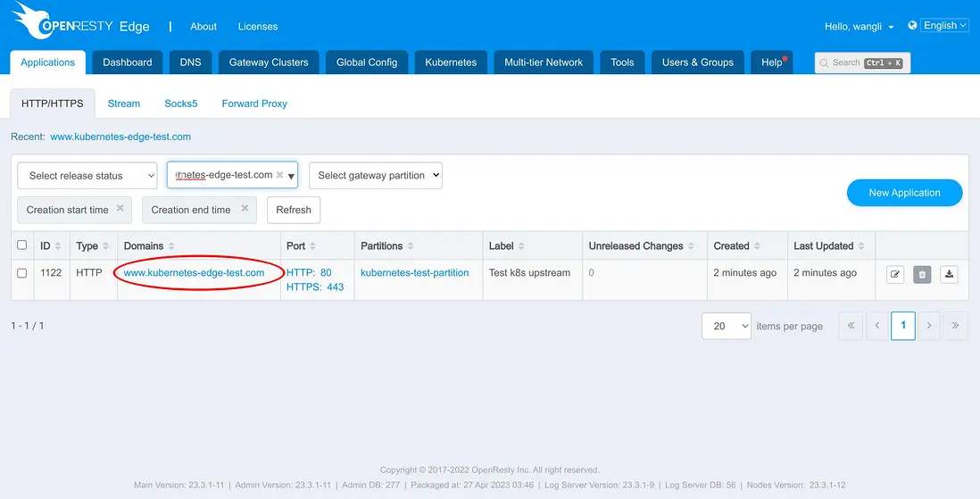The width and height of the screenshot is (980, 499).
Task: Click the trash delete icon for application 1122
Action: coord(922,275)
